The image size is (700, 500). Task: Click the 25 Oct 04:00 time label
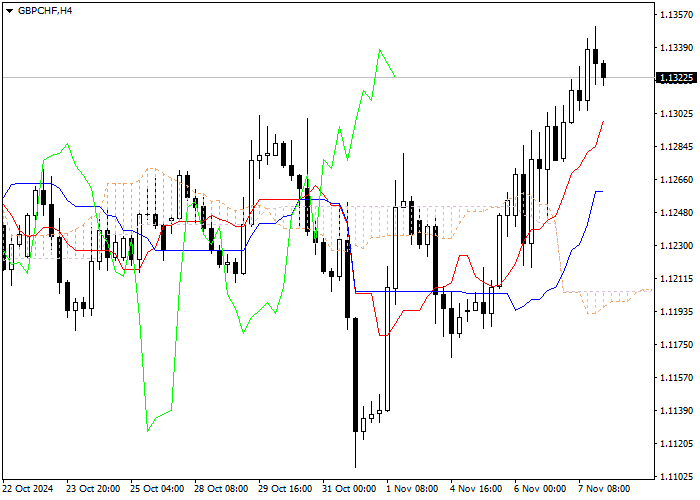tap(157, 489)
